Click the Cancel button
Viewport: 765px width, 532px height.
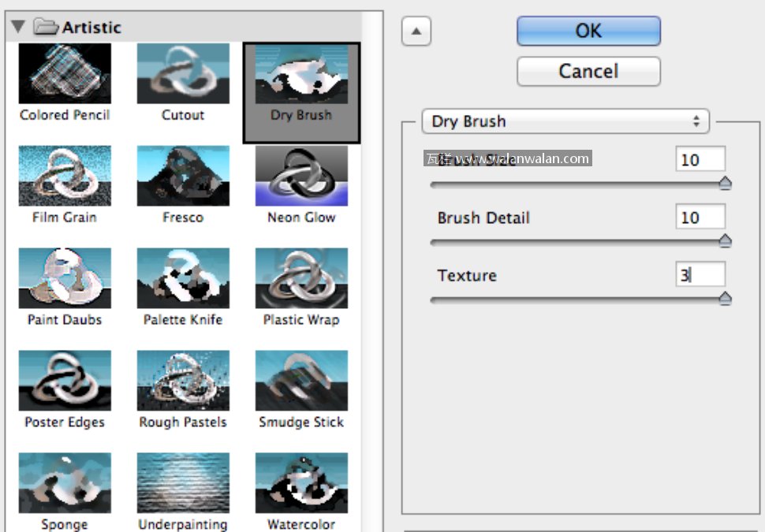tap(588, 71)
